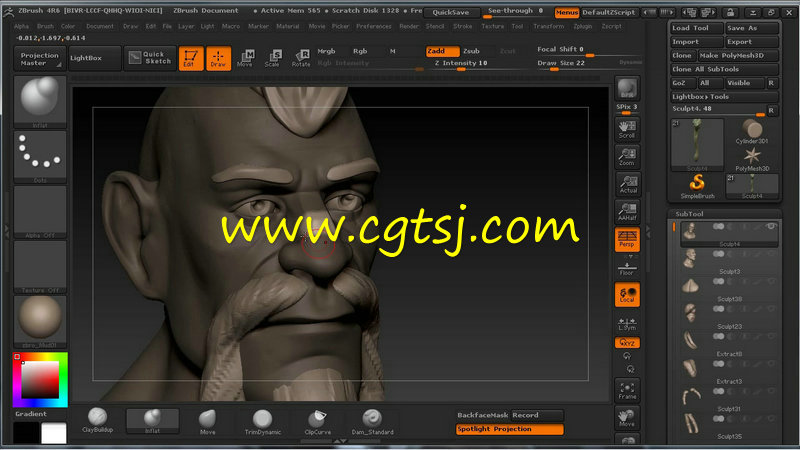
Task: Open the Alpha Off selector
Action: pyautogui.click(x=40, y=212)
